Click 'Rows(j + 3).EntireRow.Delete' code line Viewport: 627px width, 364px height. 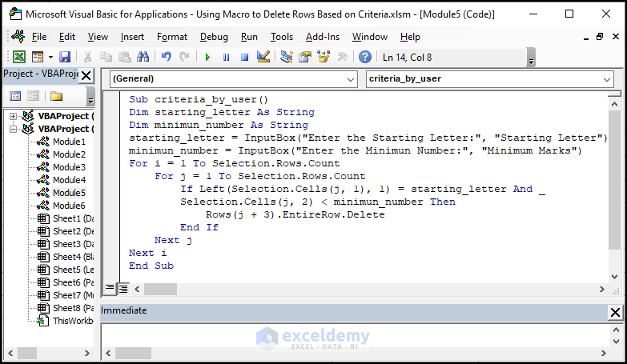[295, 214]
